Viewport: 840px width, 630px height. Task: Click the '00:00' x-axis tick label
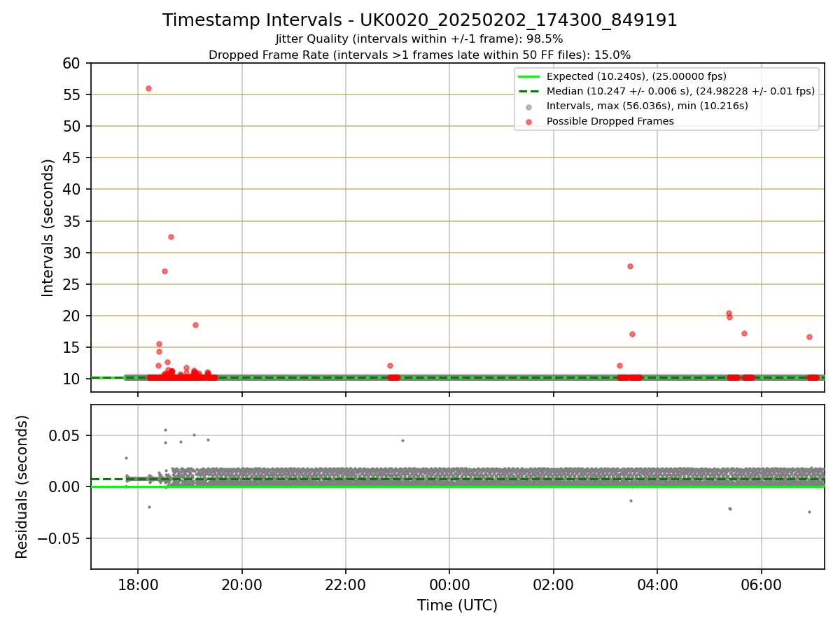[449, 584]
